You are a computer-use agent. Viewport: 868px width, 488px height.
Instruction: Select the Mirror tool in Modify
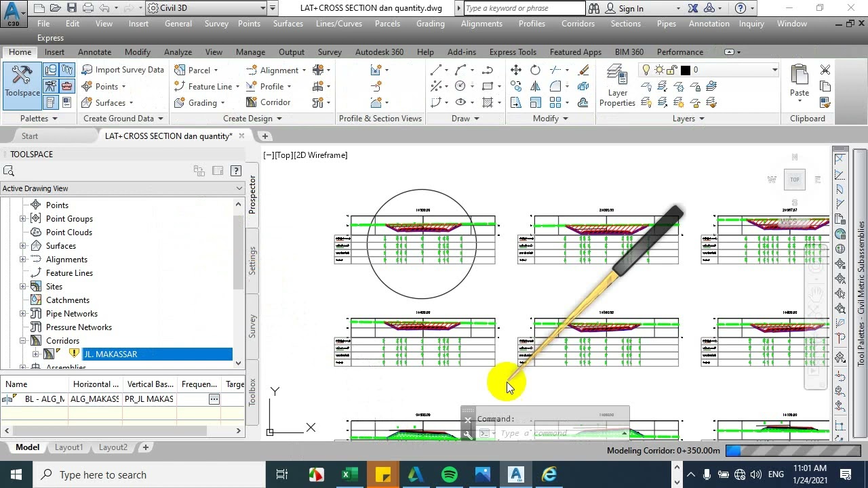(536, 86)
